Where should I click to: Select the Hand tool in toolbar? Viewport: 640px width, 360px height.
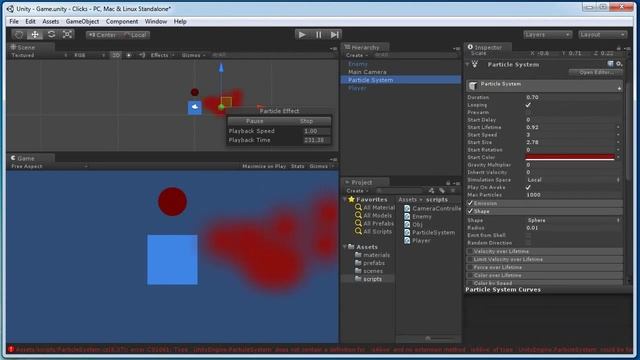[x=19, y=35]
